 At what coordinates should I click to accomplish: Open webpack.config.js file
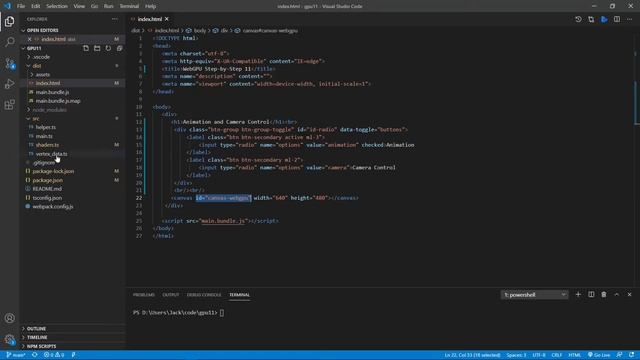tap(53, 207)
